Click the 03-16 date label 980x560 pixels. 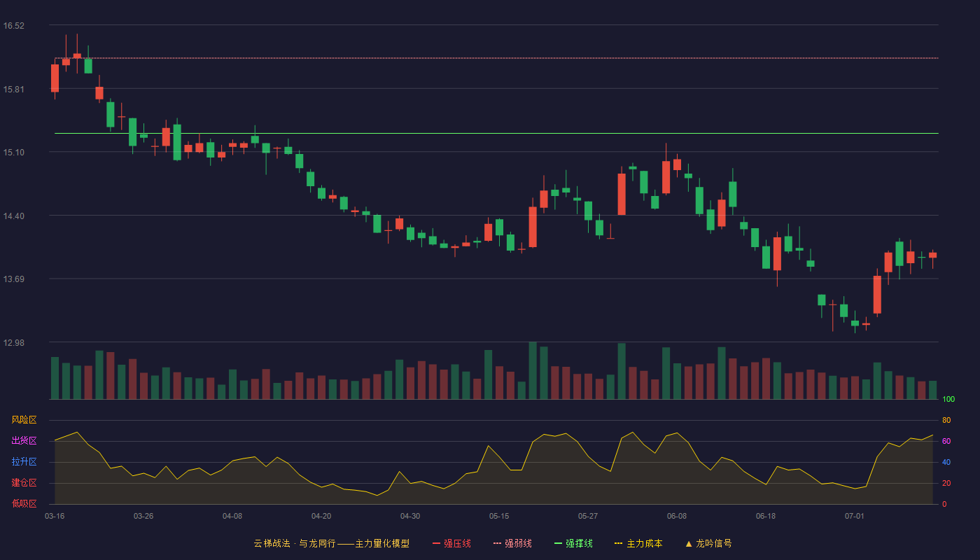pos(55,516)
